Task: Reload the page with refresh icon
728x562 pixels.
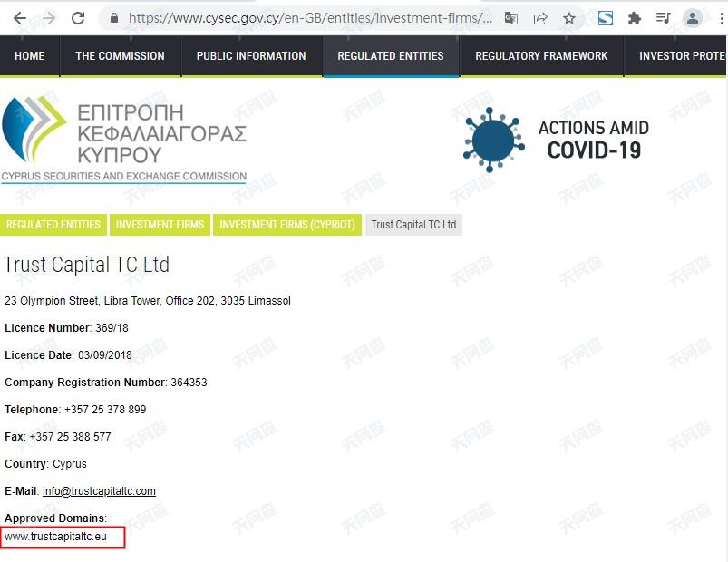Action: click(78, 18)
